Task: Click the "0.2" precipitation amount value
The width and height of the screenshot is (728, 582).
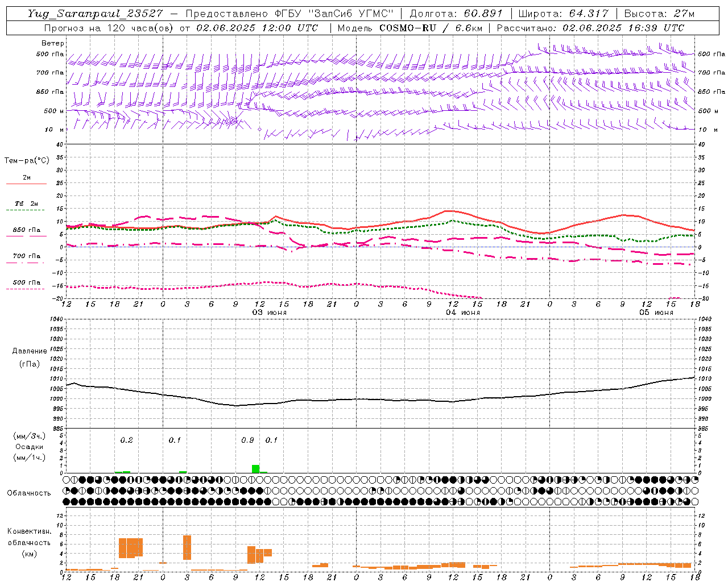Action: 126,440
